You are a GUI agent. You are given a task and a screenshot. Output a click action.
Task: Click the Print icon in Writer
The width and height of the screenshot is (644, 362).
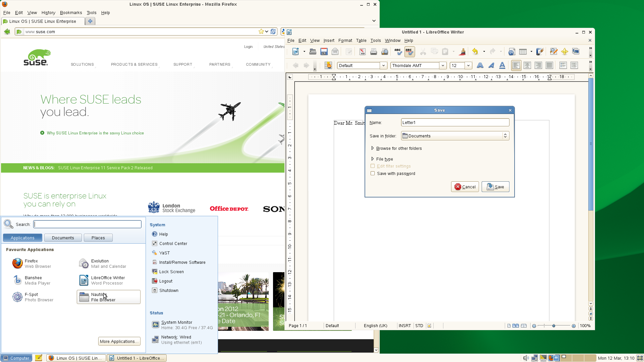coord(373,52)
